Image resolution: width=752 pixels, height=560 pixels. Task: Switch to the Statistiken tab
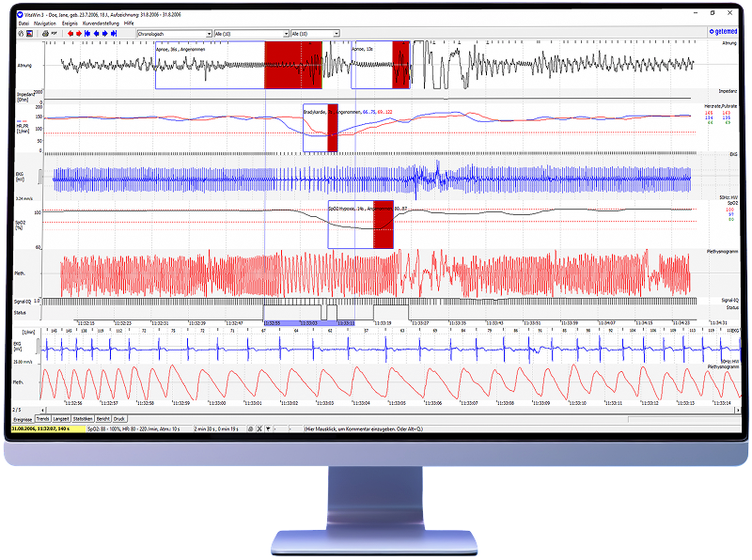point(81,417)
